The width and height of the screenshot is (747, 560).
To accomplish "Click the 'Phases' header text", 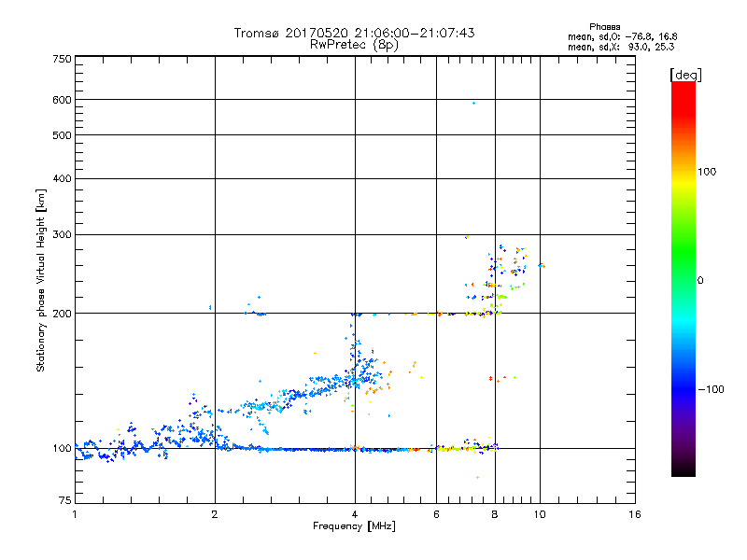I will pos(604,27).
